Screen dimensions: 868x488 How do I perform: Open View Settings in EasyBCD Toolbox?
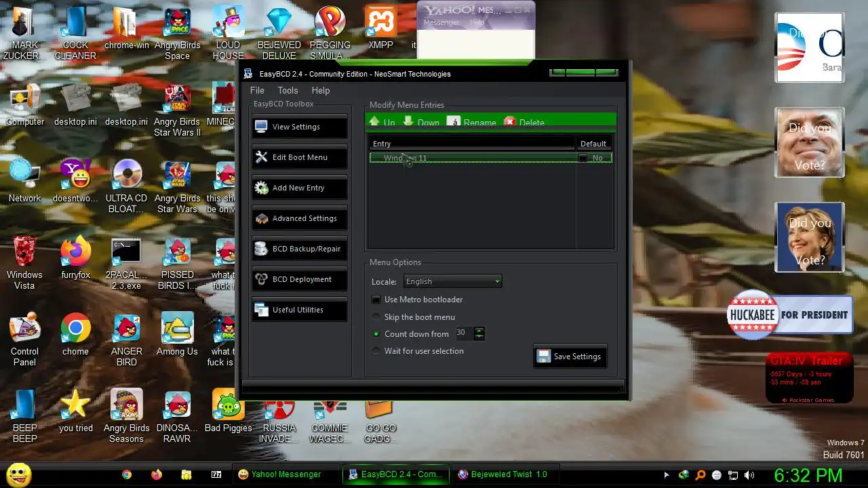click(300, 127)
